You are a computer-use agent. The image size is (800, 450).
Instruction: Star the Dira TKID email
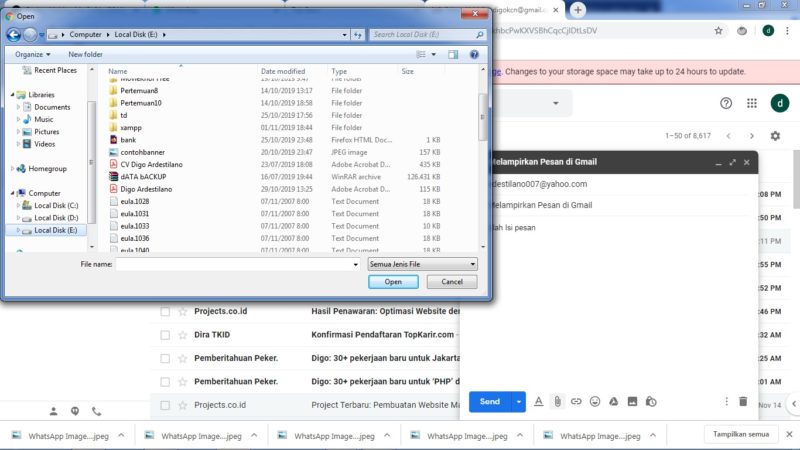pyautogui.click(x=182, y=335)
